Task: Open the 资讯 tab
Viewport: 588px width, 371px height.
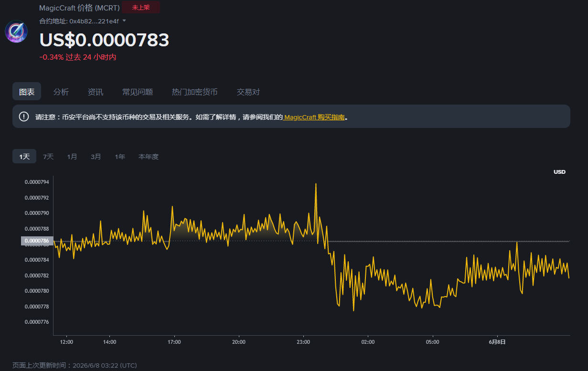Action: tap(96, 92)
